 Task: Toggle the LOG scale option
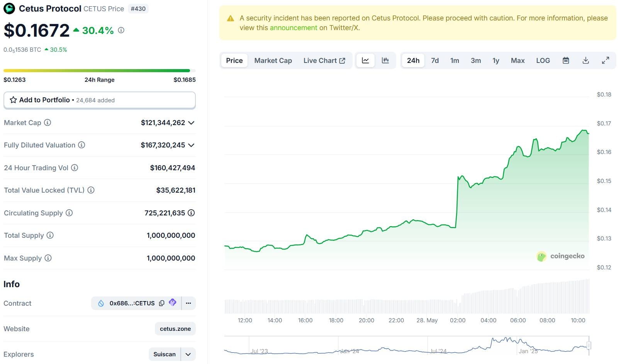click(543, 61)
